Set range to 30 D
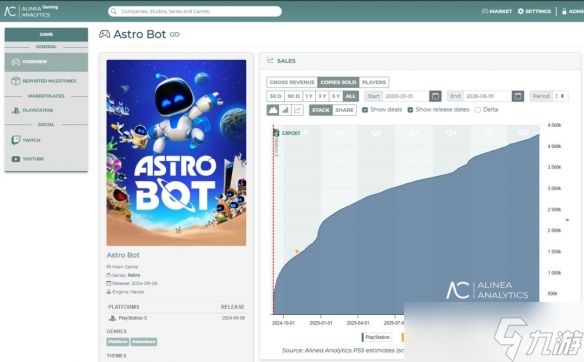The width and height of the screenshot is (584, 362). tap(276, 96)
